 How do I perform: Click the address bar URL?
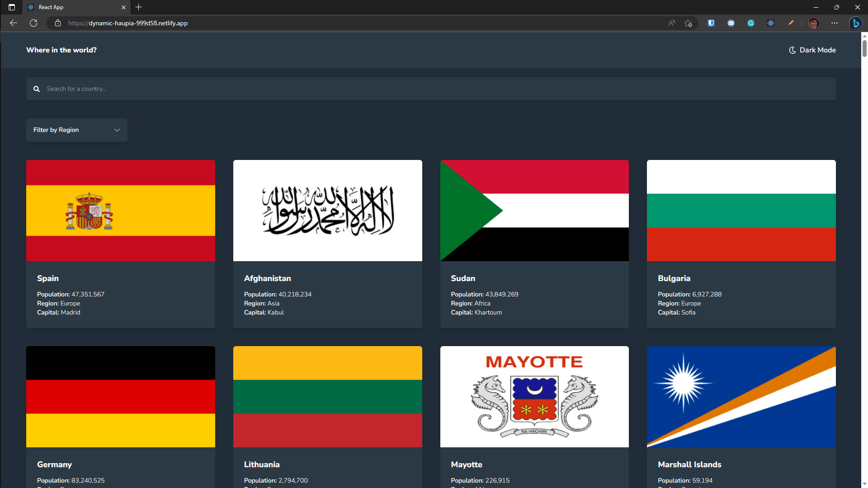(x=128, y=23)
